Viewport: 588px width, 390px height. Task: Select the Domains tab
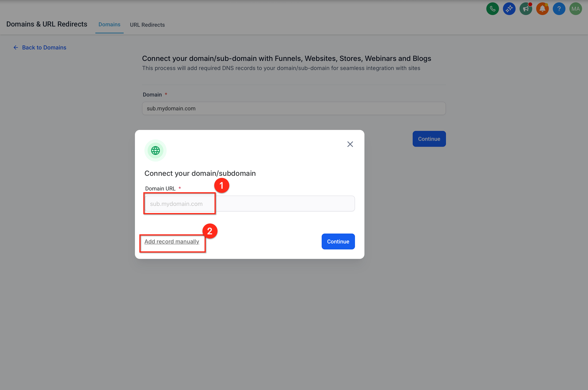pos(109,24)
